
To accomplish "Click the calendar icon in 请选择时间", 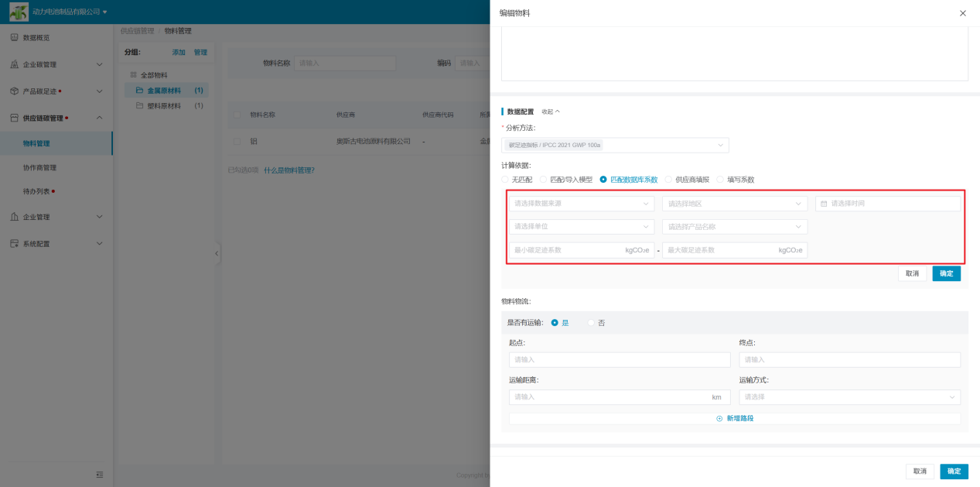I will coord(824,204).
